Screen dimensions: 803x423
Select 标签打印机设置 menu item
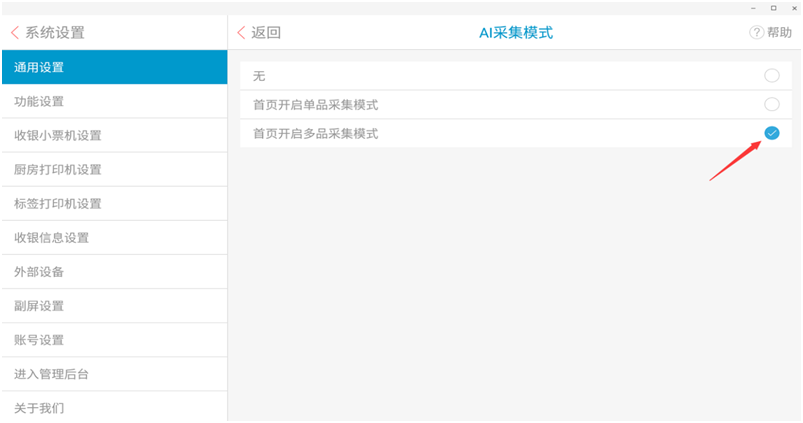click(114, 204)
